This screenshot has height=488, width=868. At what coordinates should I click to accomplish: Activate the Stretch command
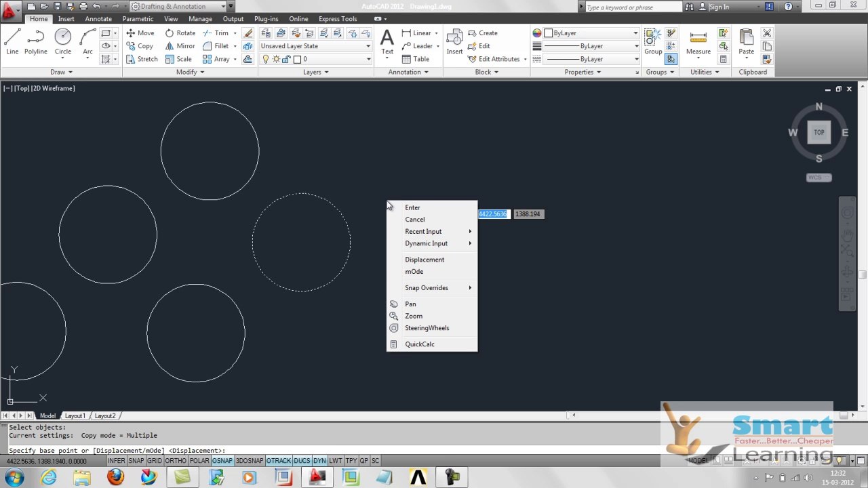point(142,59)
